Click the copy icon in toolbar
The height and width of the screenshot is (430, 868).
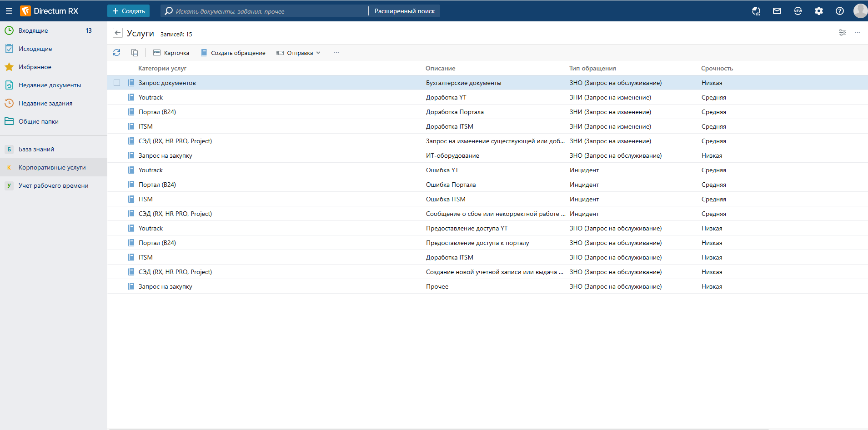(135, 53)
